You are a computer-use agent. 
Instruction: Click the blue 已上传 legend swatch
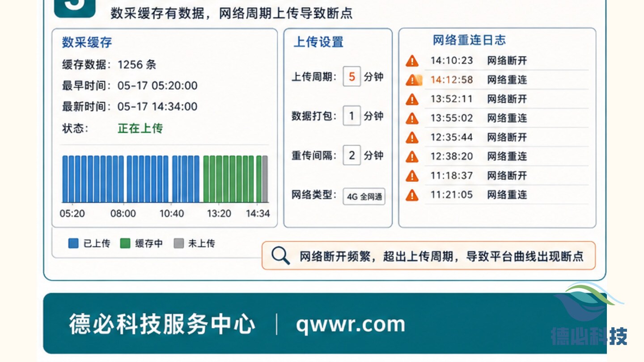point(73,244)
